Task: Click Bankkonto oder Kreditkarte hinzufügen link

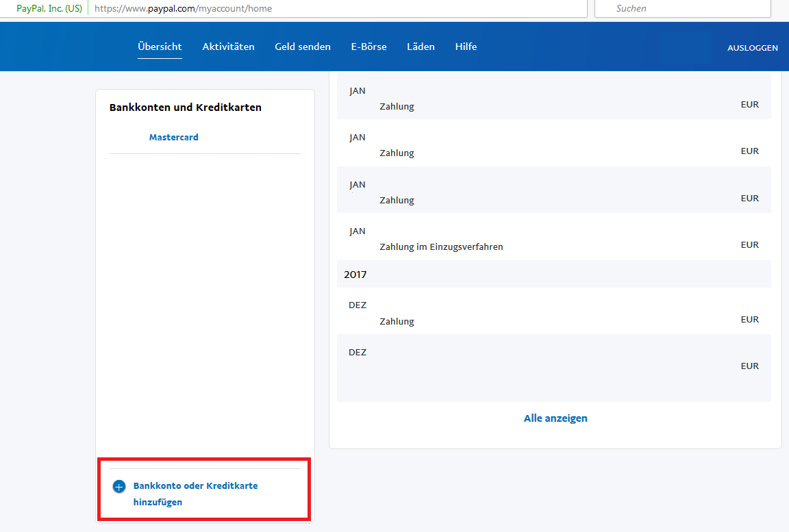Action: pyautogui.click(x=195, y=494)
